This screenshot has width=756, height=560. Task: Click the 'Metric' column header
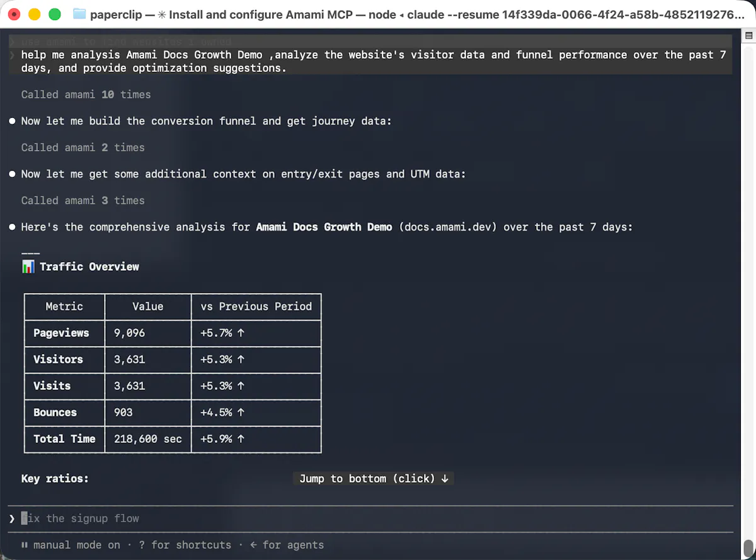pos(64,307)
